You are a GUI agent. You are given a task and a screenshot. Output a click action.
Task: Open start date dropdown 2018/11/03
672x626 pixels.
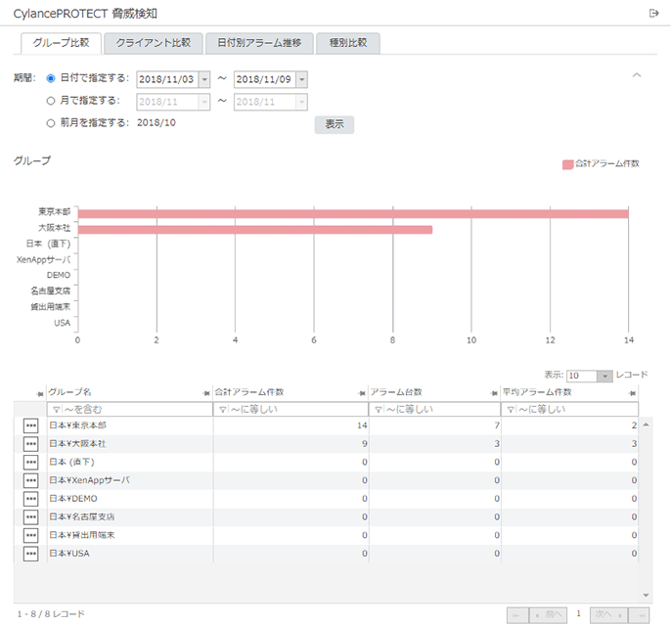(204, 79)
